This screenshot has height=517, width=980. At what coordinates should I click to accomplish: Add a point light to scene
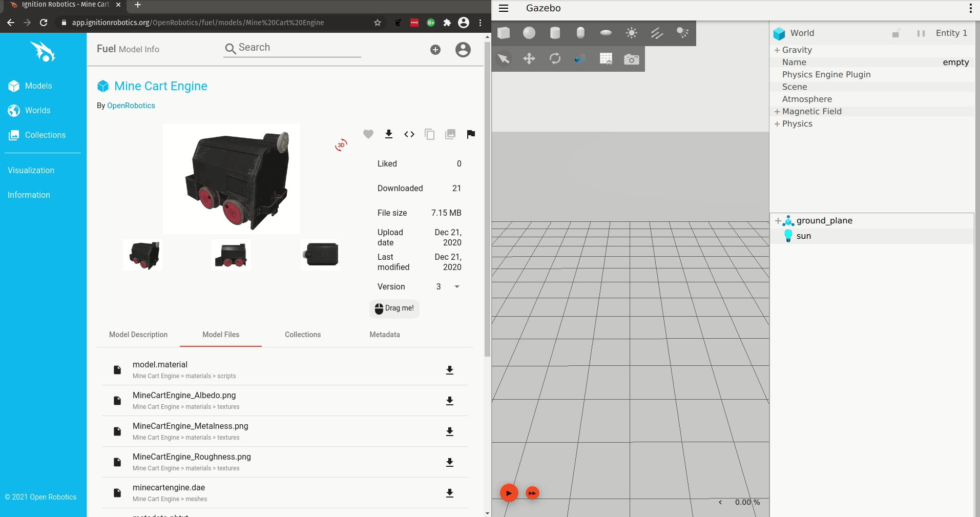[x=631, y=33]
